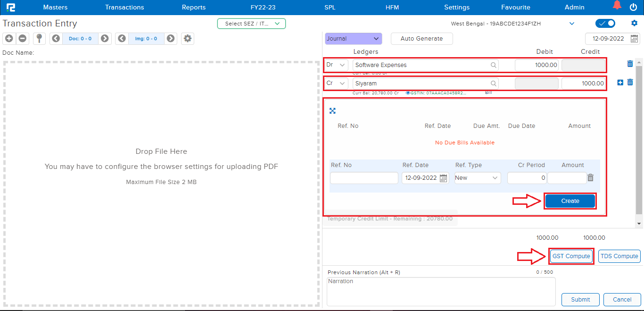Toggle the blue switch near settings gear
Screen dimensions: 644x311
click(605, 24)
